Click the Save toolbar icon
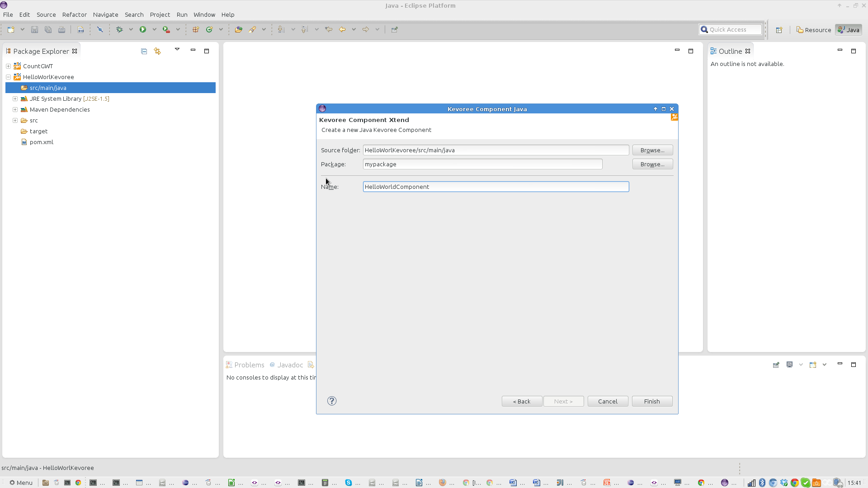This screenshot has height=488, width=868. [34, 29]
